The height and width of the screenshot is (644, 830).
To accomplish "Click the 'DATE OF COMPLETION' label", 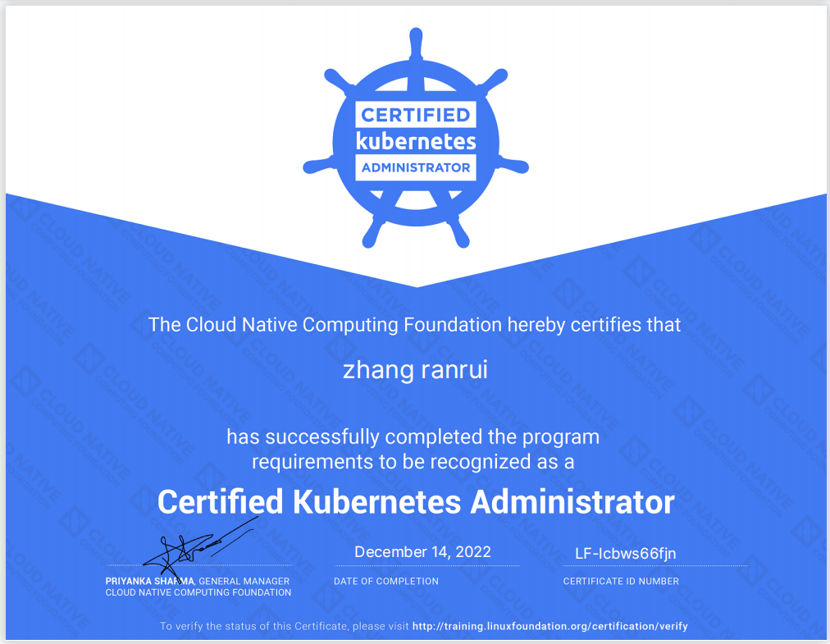I will [386, 581].
